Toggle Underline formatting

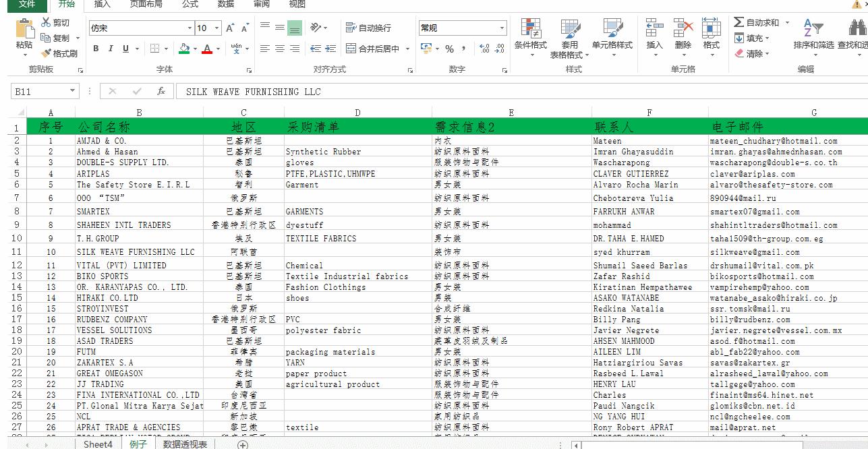[125, 49]
